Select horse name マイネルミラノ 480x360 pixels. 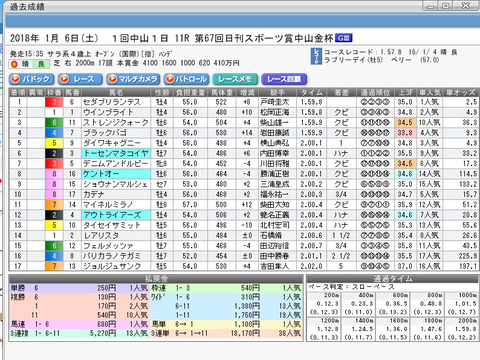coord(108,205)
